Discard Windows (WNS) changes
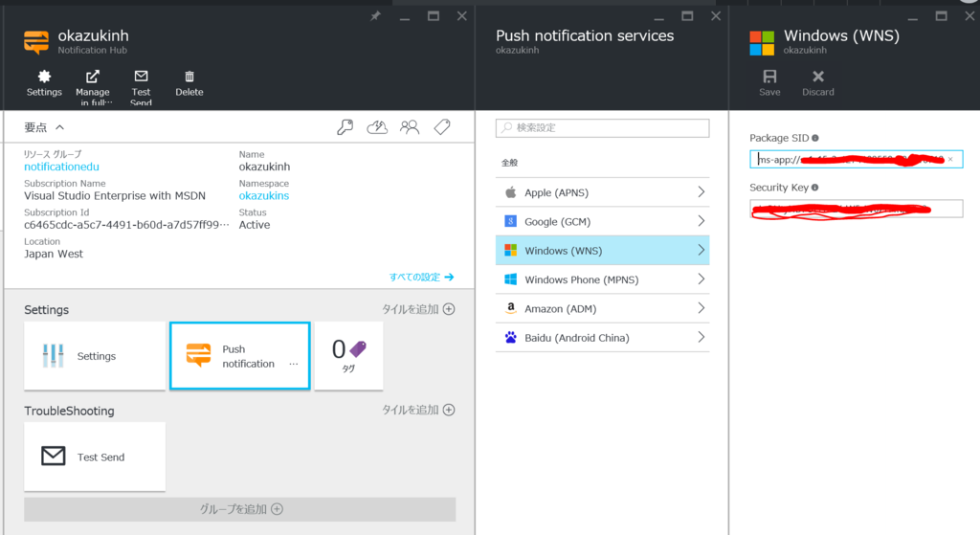The image size is (980, 535). [x=818, y=83]
